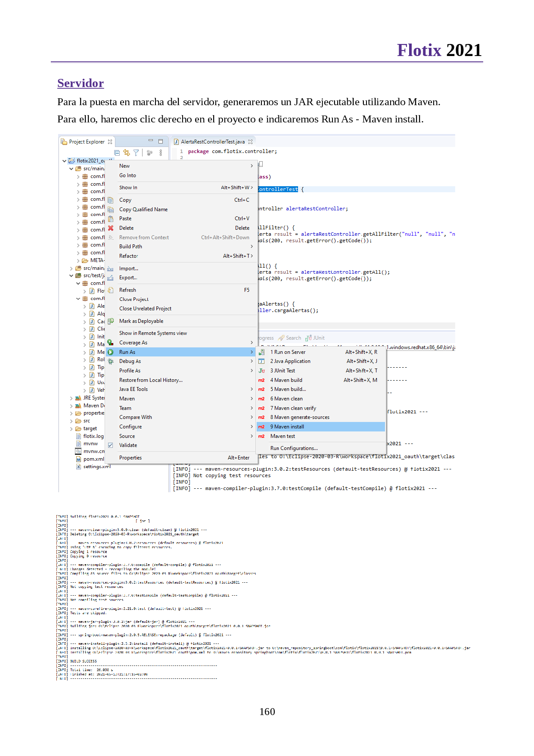Screen dimensions: 534x756
Task: Click the Servidor heading link
Action: coord(81,83)
